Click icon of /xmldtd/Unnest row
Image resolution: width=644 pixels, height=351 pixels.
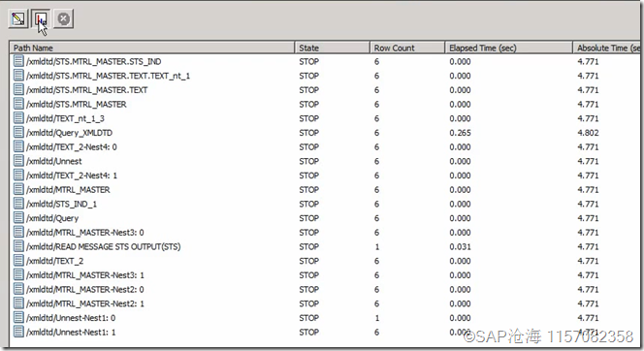tap(18, 161)
